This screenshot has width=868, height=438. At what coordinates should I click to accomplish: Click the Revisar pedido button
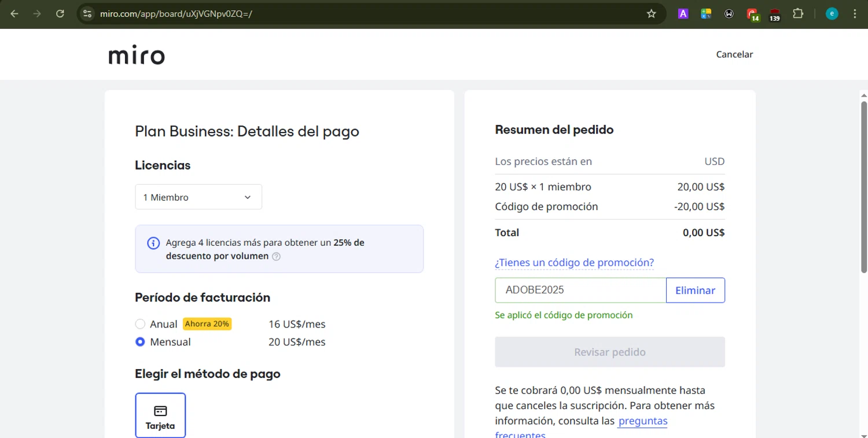point(609,352)
